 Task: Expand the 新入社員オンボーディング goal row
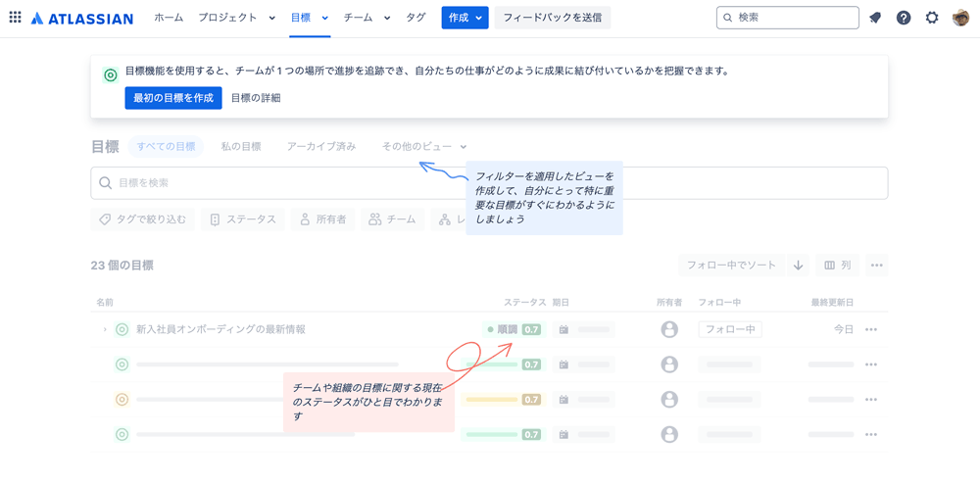(105, 330)
